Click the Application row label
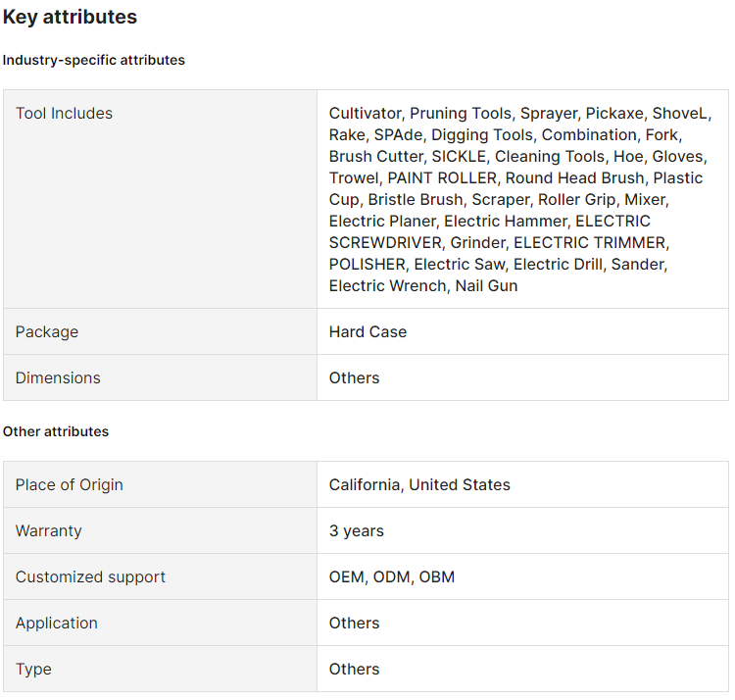The width and height of the screenshot is (735, 700). [x=57, y=623]
